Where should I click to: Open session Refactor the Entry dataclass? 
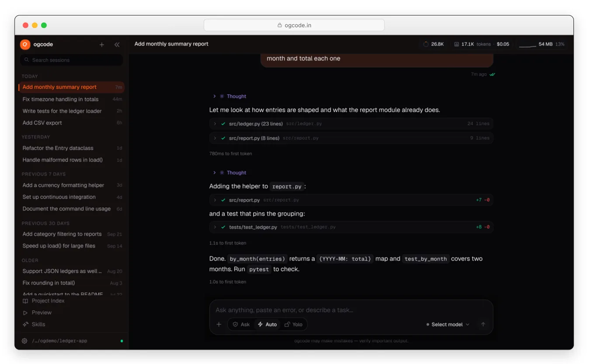coord(72,148)
